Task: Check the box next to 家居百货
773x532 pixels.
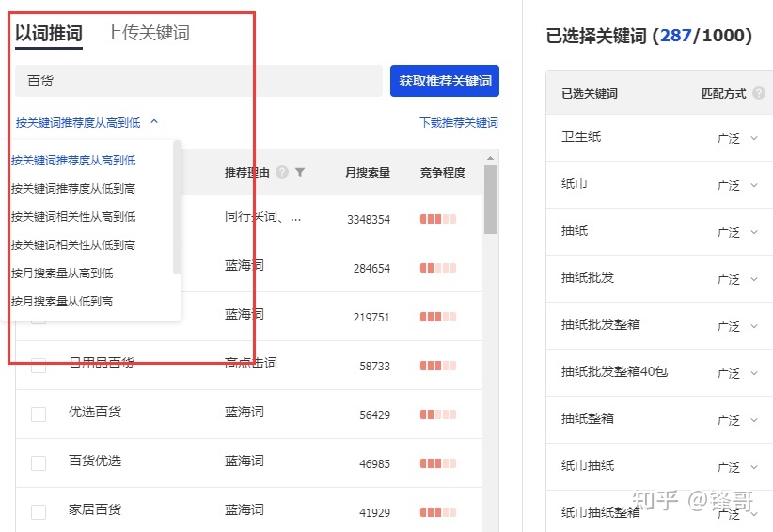Action: pyautogui.click(x=39, y=511)
